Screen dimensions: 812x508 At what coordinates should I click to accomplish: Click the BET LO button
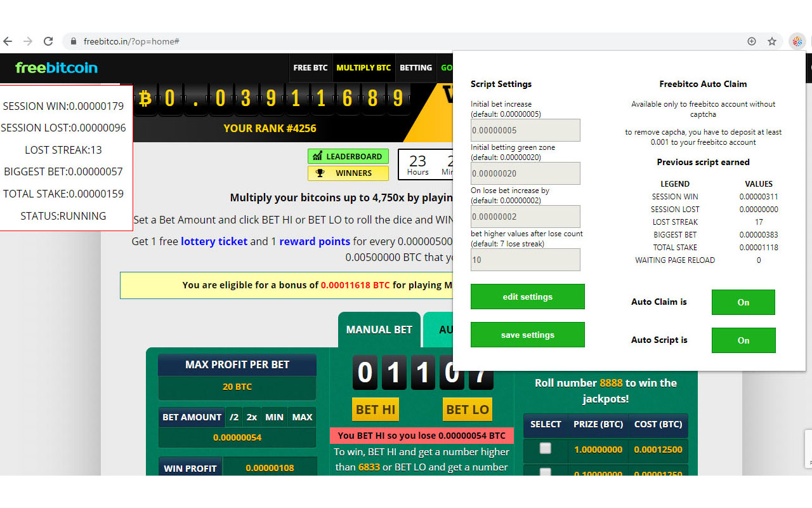tap(468, 410)
